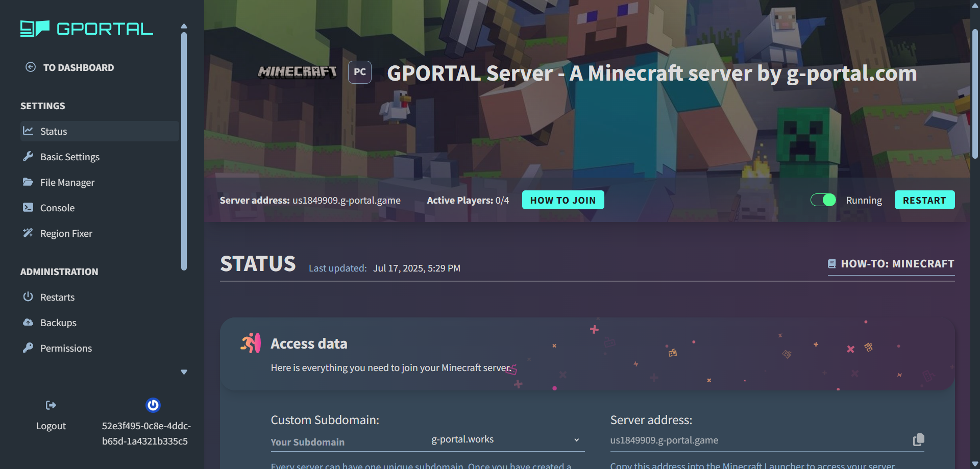The height and width of the screenshot is (469, 980).
Task: Click the back arrow icon beside To Dashboard
Action: (31, 67)
